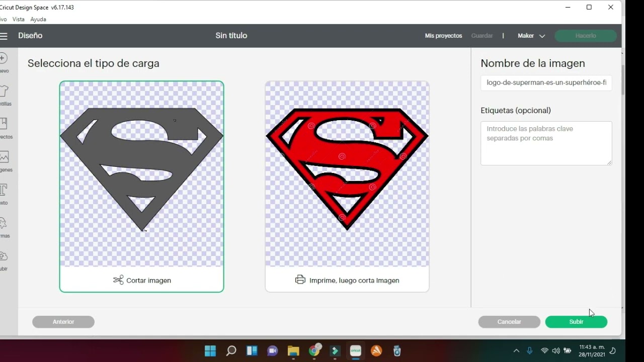Open the Images icon in sidebar
644x362 pixels.
[4, 157]
